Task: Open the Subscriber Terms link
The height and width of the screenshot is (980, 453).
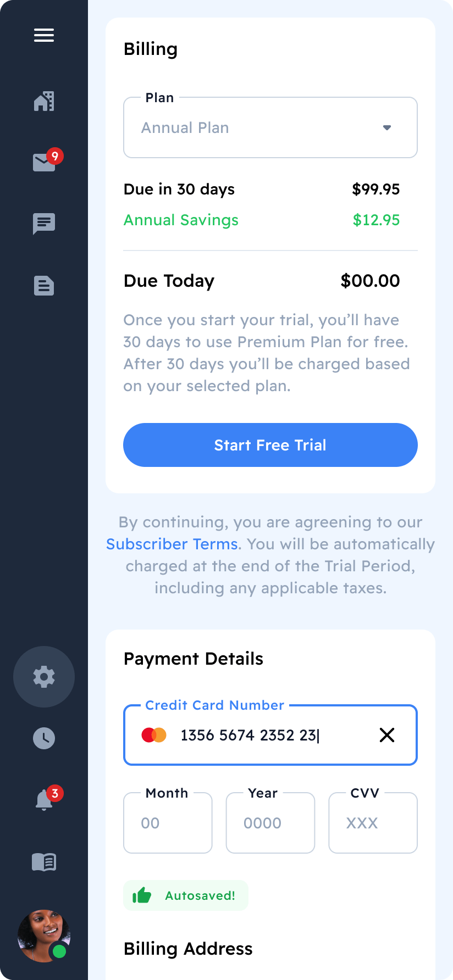Action: 172,544
